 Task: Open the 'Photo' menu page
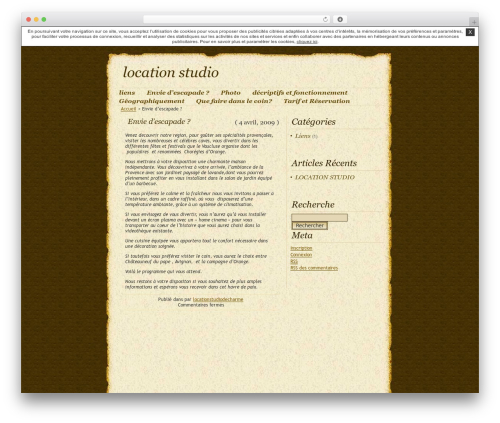pyautogui.click(x=230, y=93)
